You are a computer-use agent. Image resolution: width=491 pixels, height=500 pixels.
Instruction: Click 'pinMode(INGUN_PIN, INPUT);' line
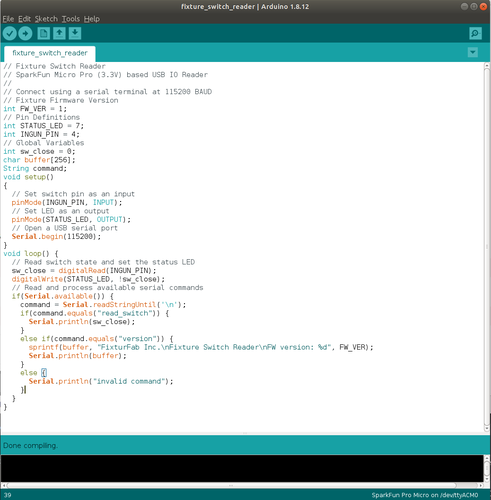(x=67, y=203)
